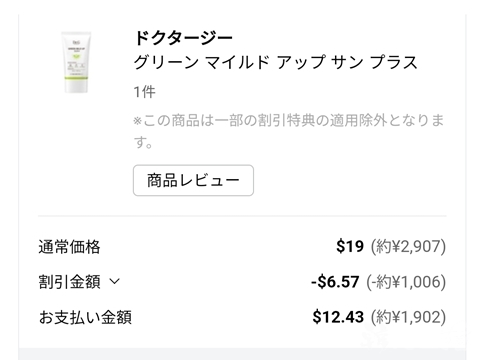The image size is (480, 360).
Task: Open the 商品レビュー button
Action: (x=193, y=180)
